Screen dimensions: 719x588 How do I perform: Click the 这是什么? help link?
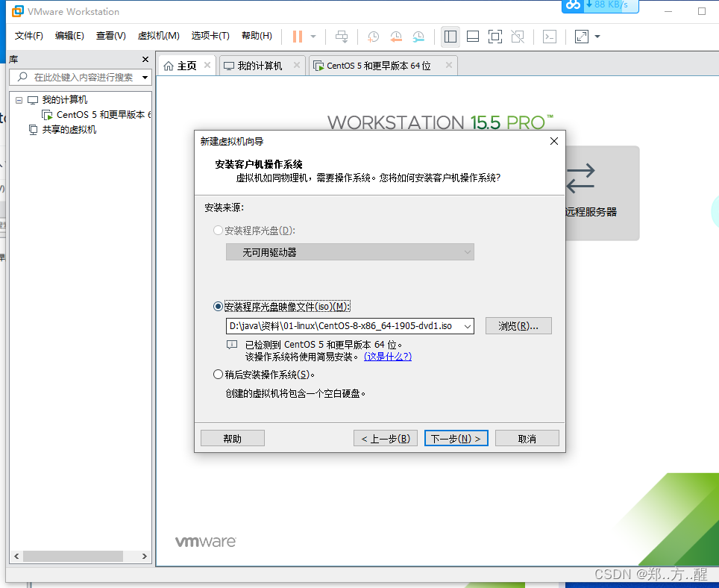(x=388, y=357)
